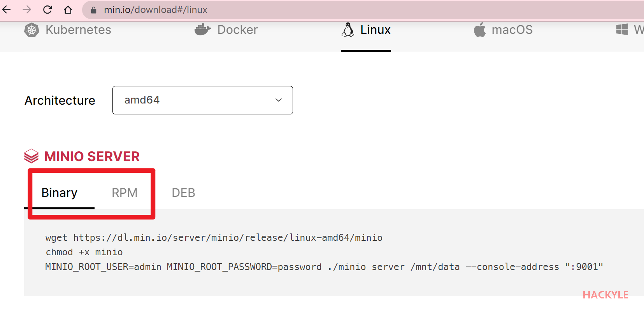The image size is (644, 314).
Task: Open the browser home page icon
Action: click(68, 10)
